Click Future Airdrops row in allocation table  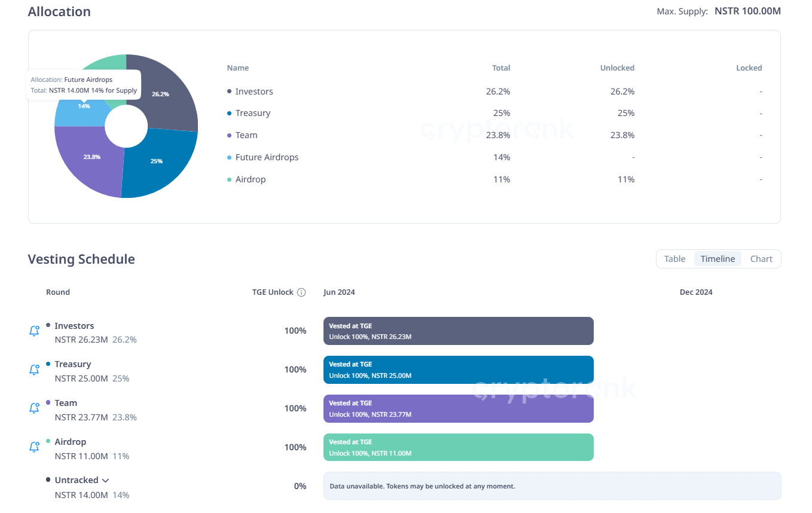click(x=267, y=157)
